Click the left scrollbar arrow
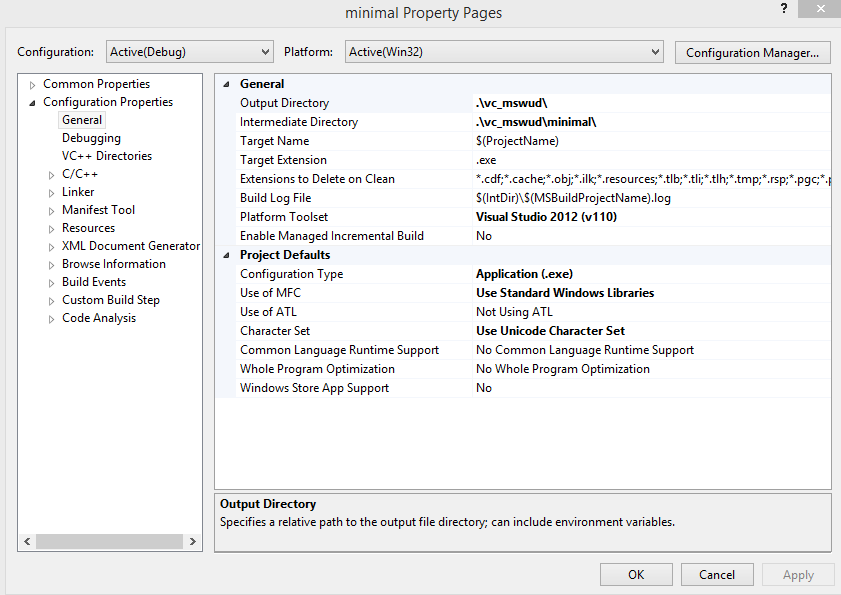The width and height of the screenshot is (841, 595). [x=26, y=541]
